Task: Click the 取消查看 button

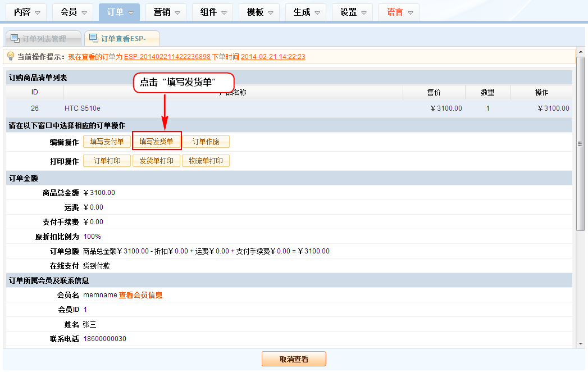Action: click(x=294, y=359)
